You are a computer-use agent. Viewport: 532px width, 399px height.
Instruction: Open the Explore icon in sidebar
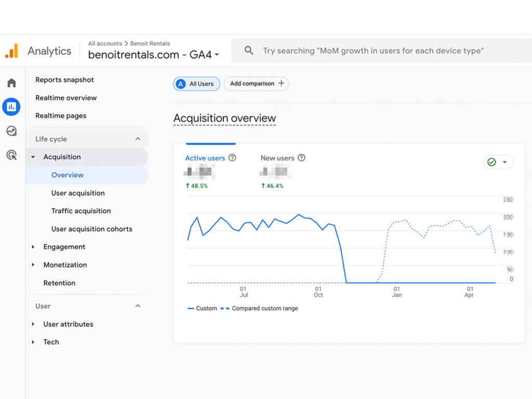pyautogui.click(x=11, y=131)
